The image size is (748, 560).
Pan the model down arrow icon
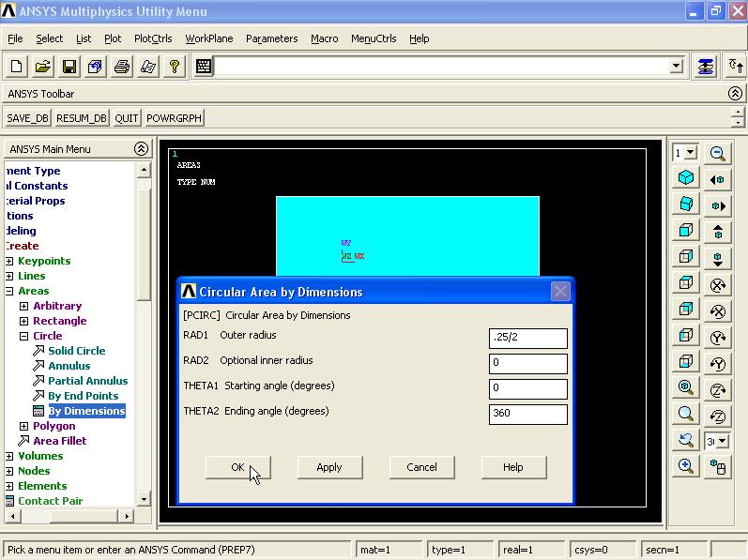pos(717,259)
